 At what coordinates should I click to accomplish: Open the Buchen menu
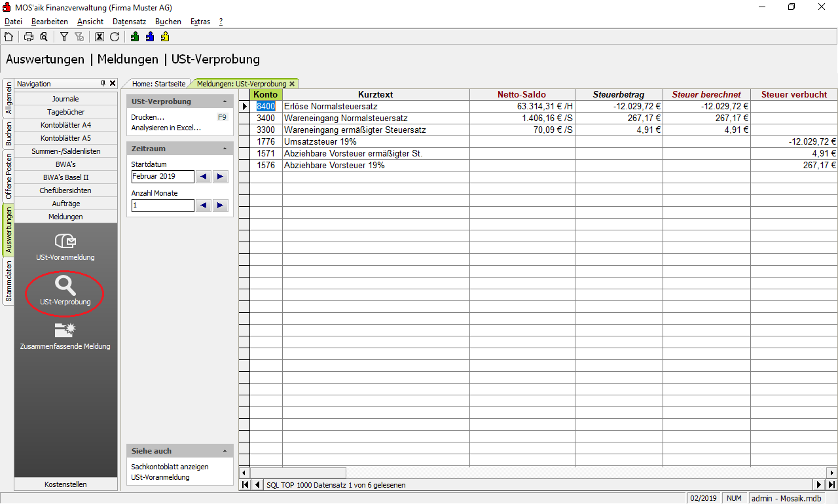coord(168,22)
